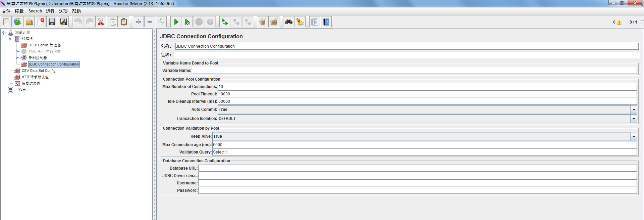Open the 帮助 menu

(76, 11)
